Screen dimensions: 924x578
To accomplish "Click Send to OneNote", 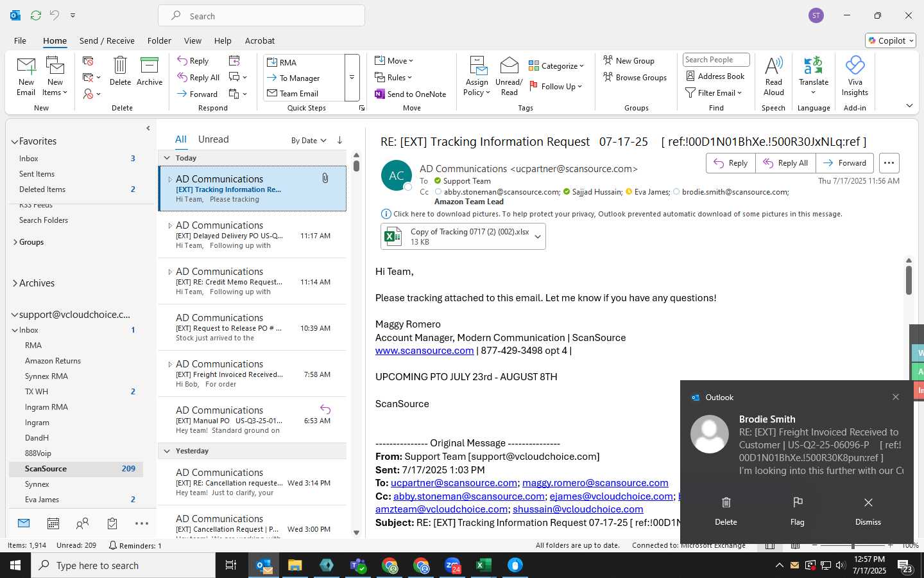I will [x=410, y=94].
